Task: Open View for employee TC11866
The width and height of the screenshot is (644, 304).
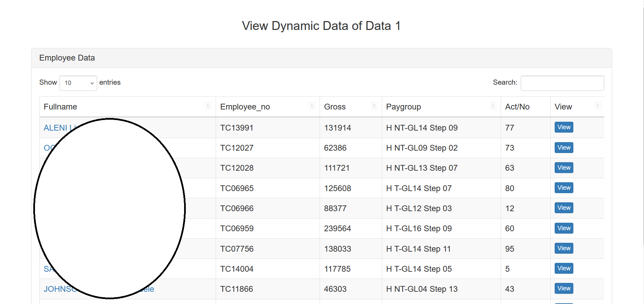Action: (x=563, y=288)
